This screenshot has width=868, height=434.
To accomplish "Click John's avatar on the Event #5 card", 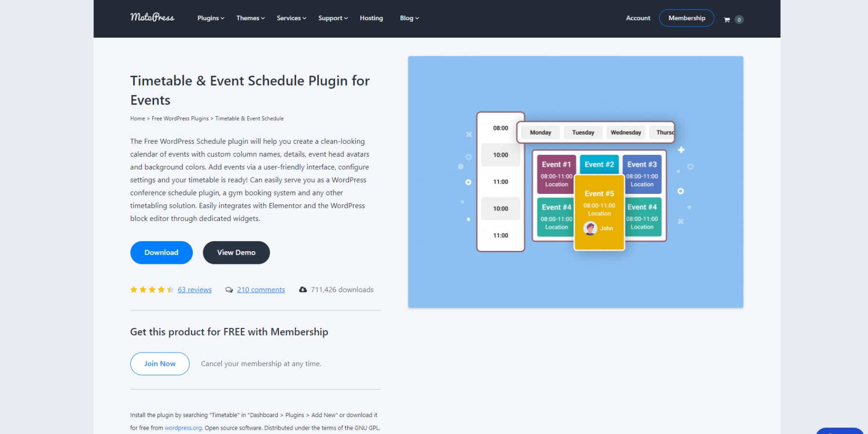I will click(x=590, y=228).
